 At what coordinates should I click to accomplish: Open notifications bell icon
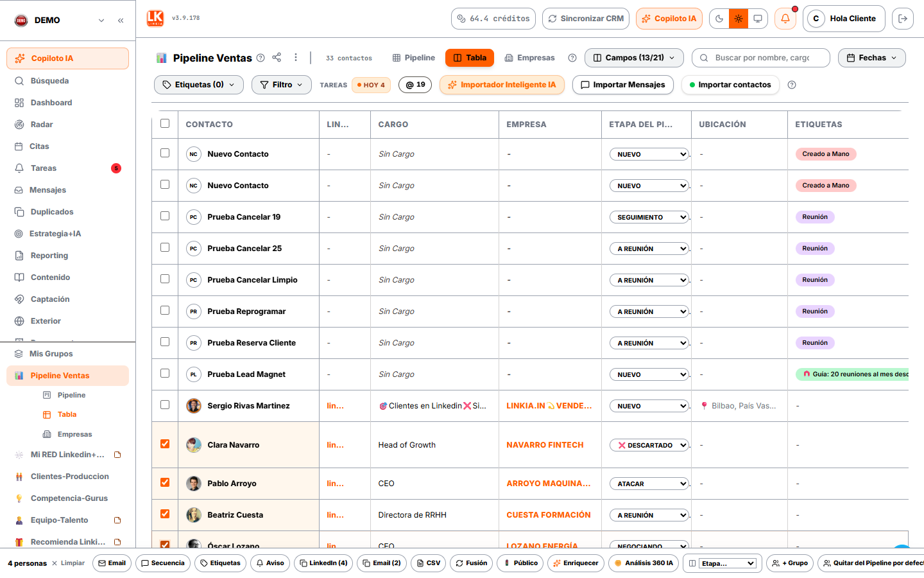point(785,19)
